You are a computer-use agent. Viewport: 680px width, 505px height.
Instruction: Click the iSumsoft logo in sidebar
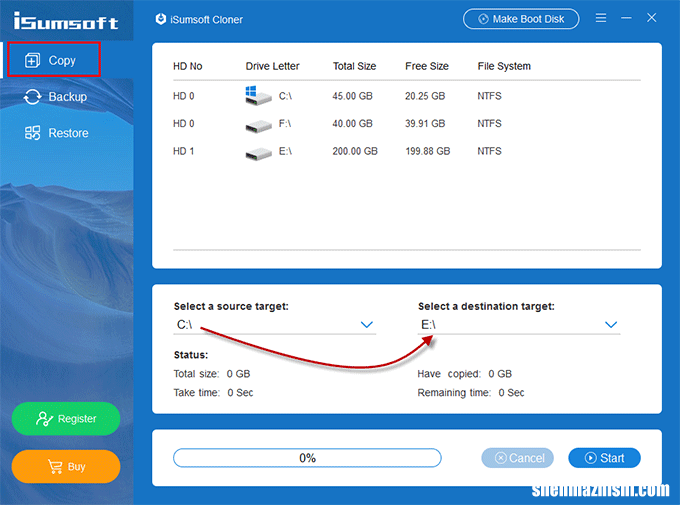tap(65, 21)
